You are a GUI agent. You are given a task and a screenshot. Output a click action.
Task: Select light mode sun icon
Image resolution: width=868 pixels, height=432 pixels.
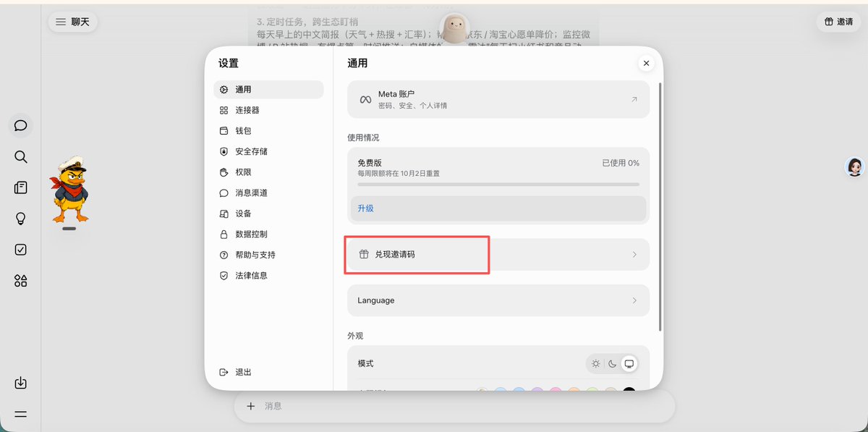tap(595, 363)
